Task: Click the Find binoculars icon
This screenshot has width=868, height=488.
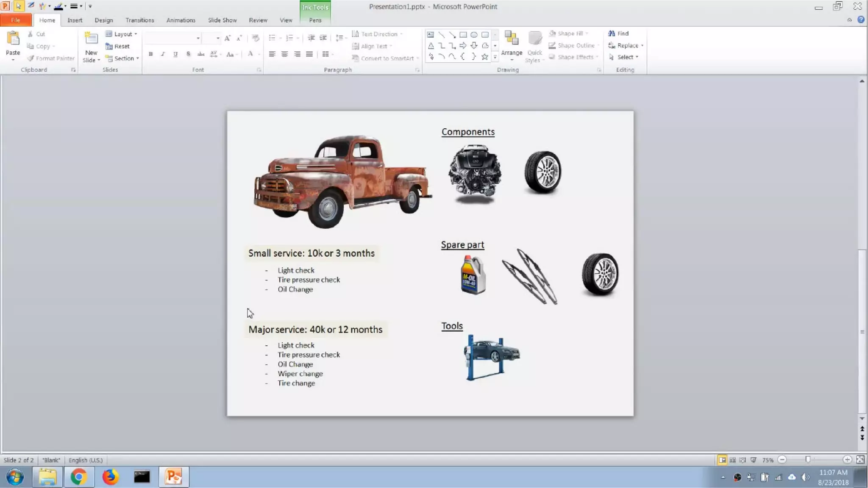Action: [612, 33]
